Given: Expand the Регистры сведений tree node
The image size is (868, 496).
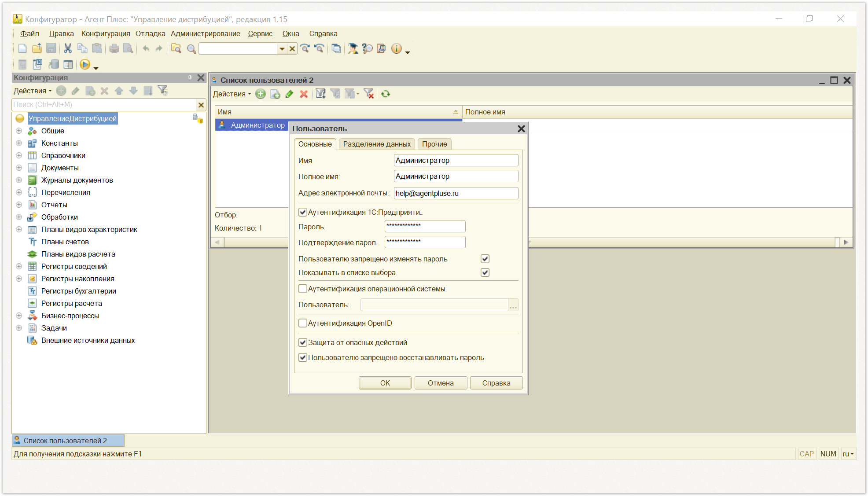Looking at the screenshot, I should tap(19, 266).
